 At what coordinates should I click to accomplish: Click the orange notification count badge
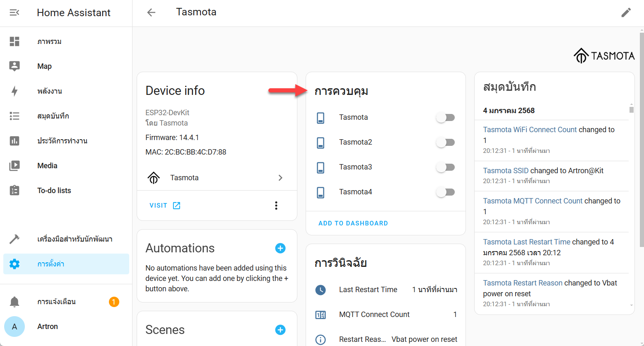pyautogui.click(x=114, y=302)
